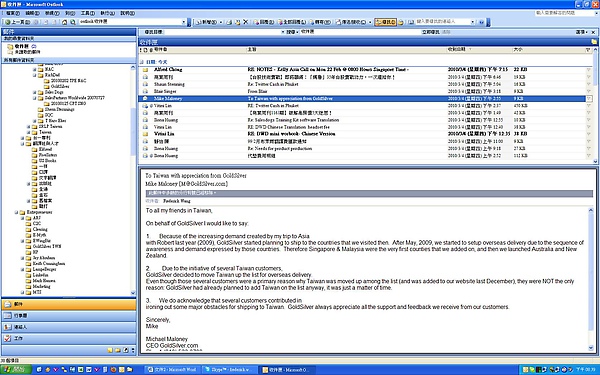Toggle flag on Mike Maloney's email row
Image resolution: width=600 pixels, height=375 pixels.
coord(589,99)
